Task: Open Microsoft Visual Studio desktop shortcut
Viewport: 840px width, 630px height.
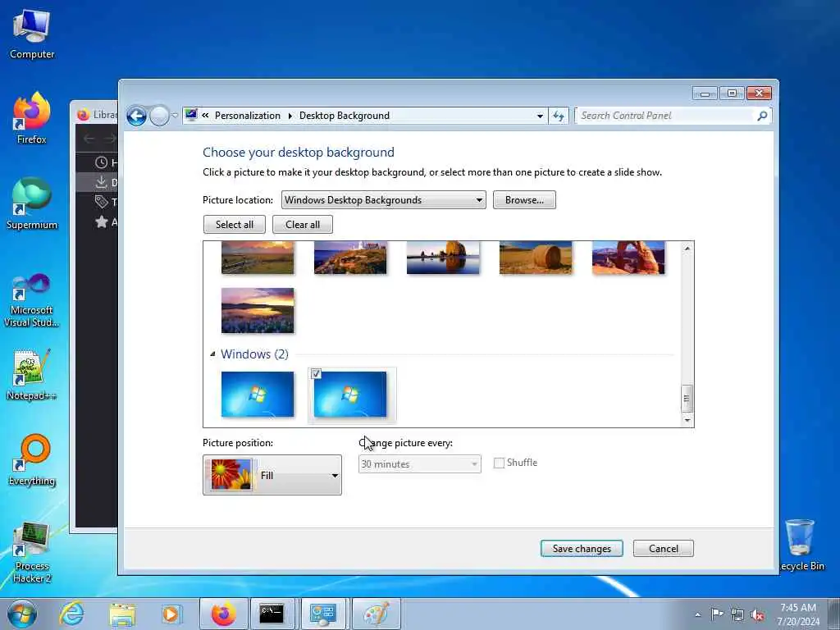Action: pos(32,300)
